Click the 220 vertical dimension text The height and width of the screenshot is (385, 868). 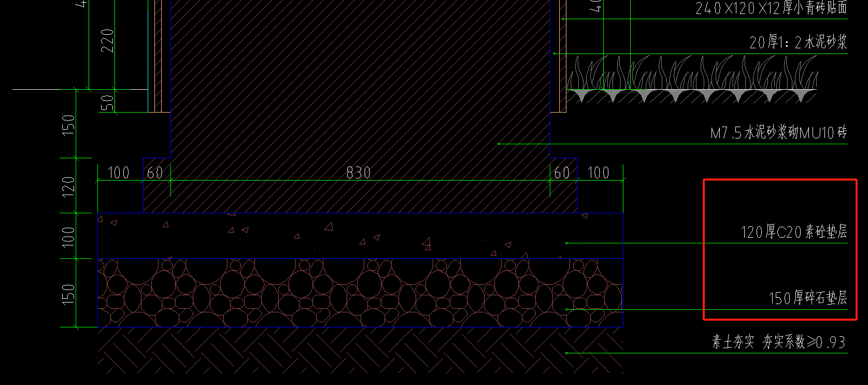coord(107,40)
